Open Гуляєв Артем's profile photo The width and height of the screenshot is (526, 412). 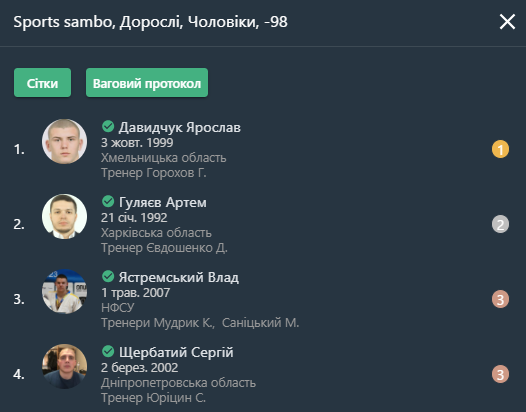(x=64, y=216)
